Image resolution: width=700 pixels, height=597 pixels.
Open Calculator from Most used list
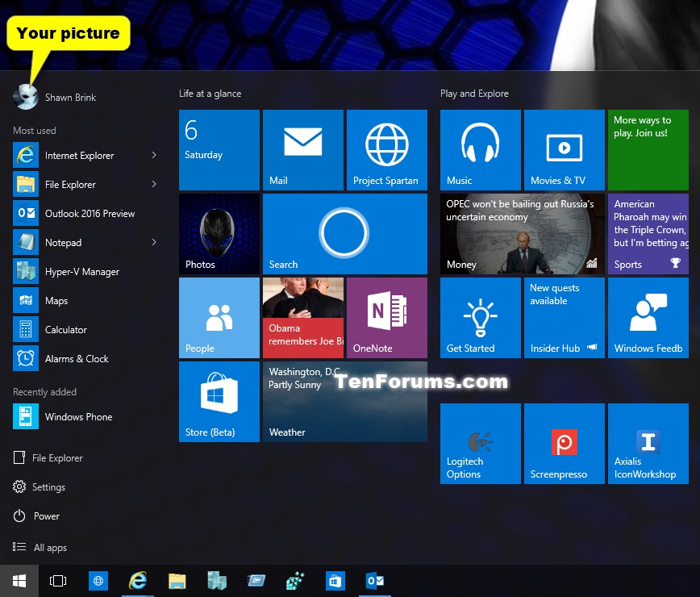point(65,329)
